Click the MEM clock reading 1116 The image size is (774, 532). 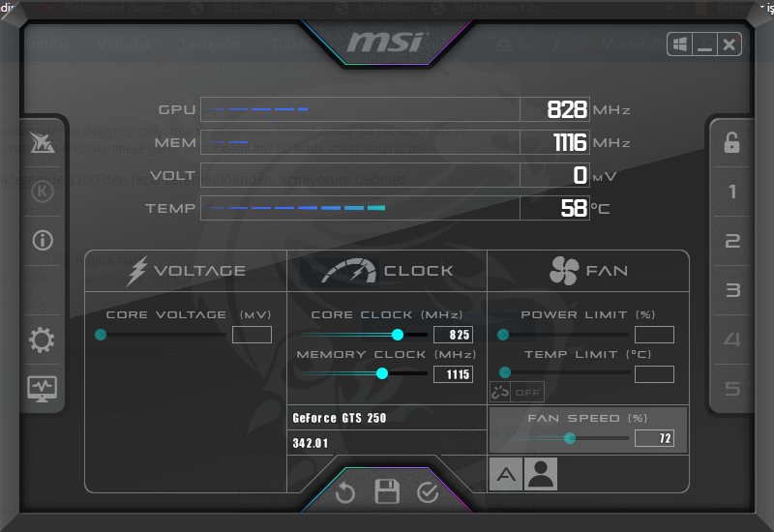point(570,142)
